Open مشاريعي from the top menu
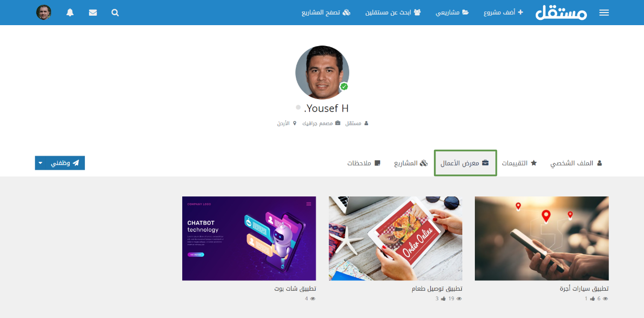 click(452, 13)
